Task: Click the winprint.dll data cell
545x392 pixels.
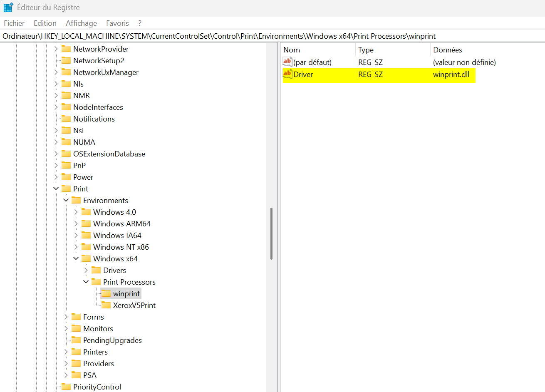Action: (451, 74)
